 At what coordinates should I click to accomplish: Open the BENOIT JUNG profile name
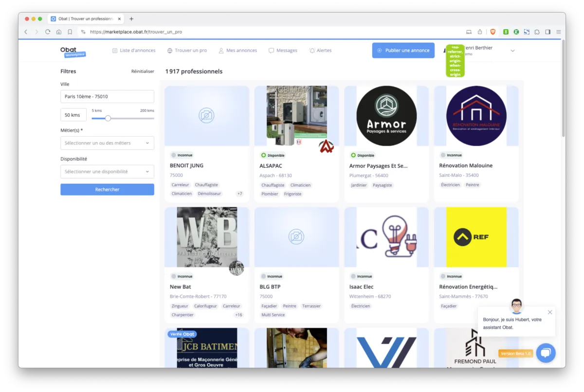click(186, 165)
